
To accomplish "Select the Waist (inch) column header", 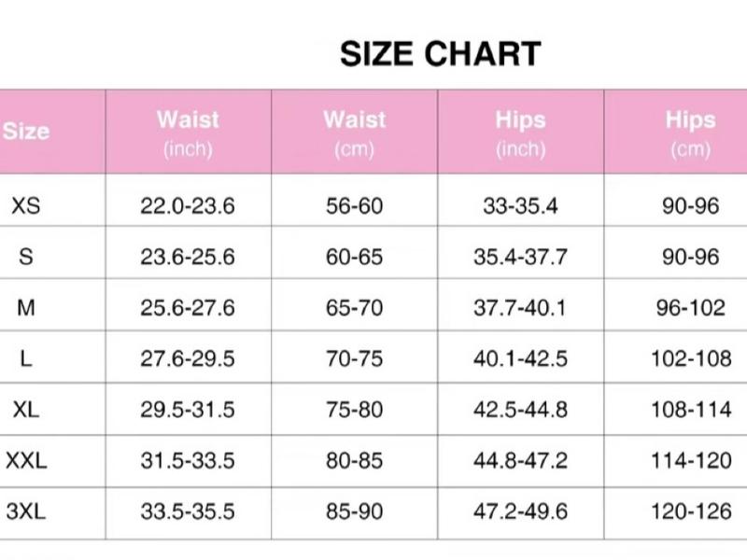I will (188, 133).
